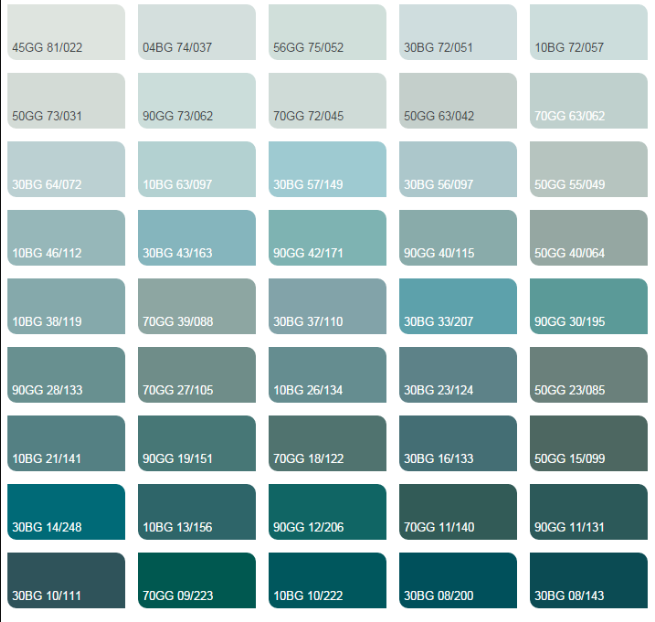
Task: Pick the 30BG 37/110 color
Action: pos(328,306)
